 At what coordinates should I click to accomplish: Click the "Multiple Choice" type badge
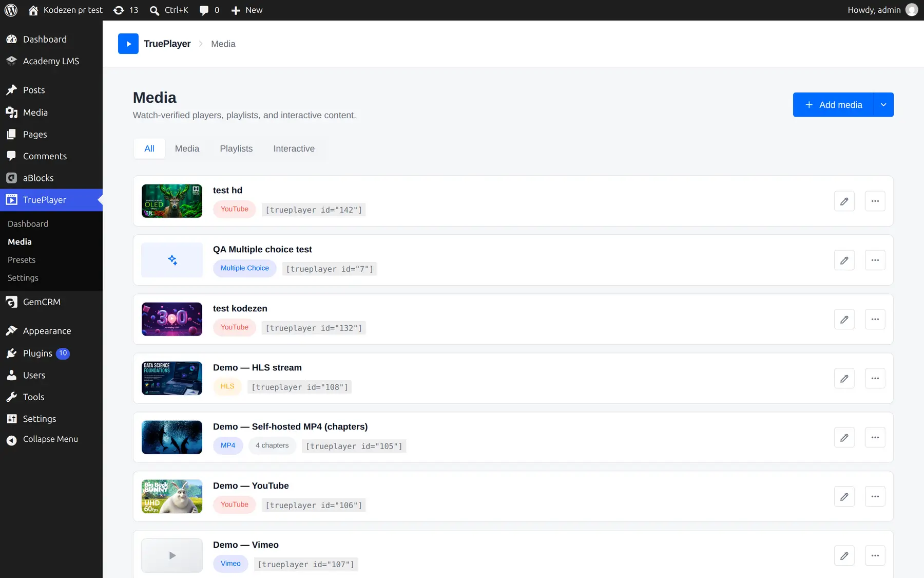click(245, 268)
